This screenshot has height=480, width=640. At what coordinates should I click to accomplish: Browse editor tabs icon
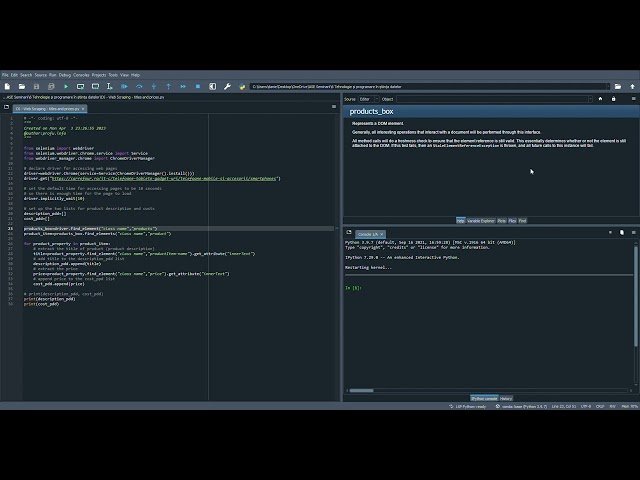[x=6, y=107]
